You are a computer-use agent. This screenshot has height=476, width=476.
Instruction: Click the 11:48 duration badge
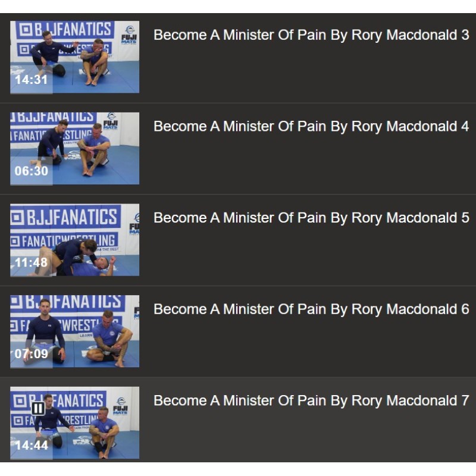click(x=32, y=262)
